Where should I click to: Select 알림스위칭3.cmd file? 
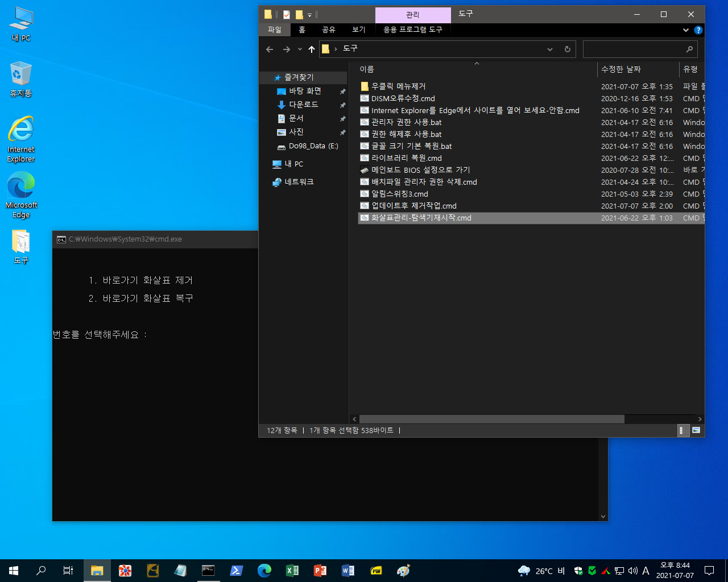coord(400,194)
